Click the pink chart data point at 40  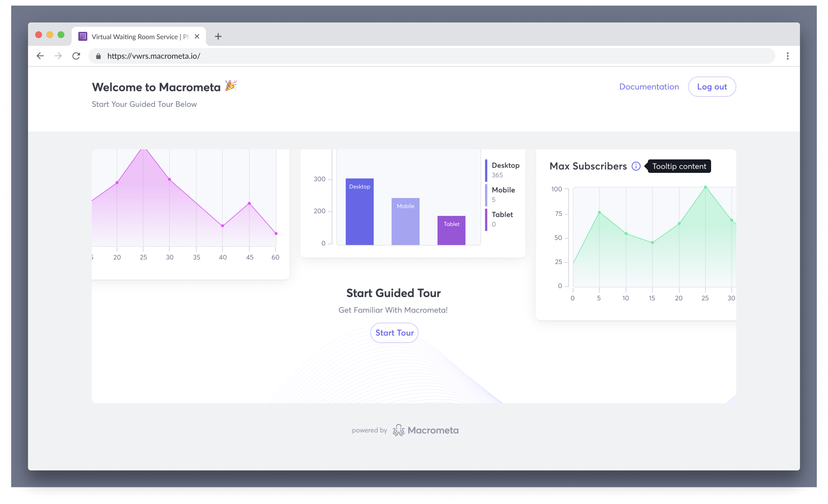tap(223, 226)
